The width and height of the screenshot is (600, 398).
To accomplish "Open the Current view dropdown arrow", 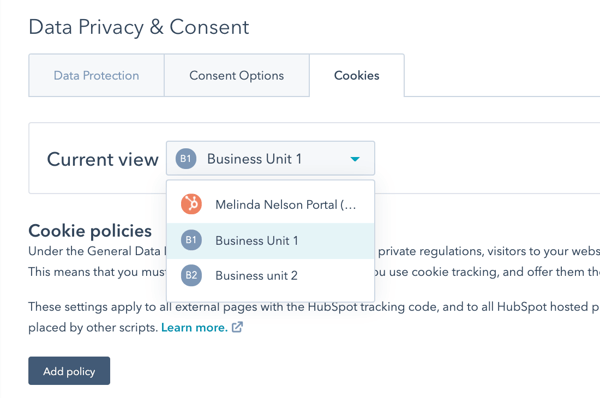I will (x=355, y=159).
